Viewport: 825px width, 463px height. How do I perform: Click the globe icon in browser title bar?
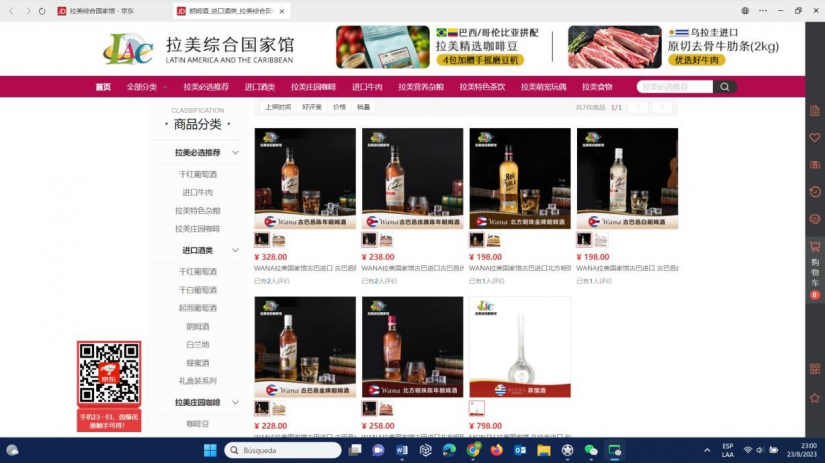pyautogui.click(x=745, y=11)
